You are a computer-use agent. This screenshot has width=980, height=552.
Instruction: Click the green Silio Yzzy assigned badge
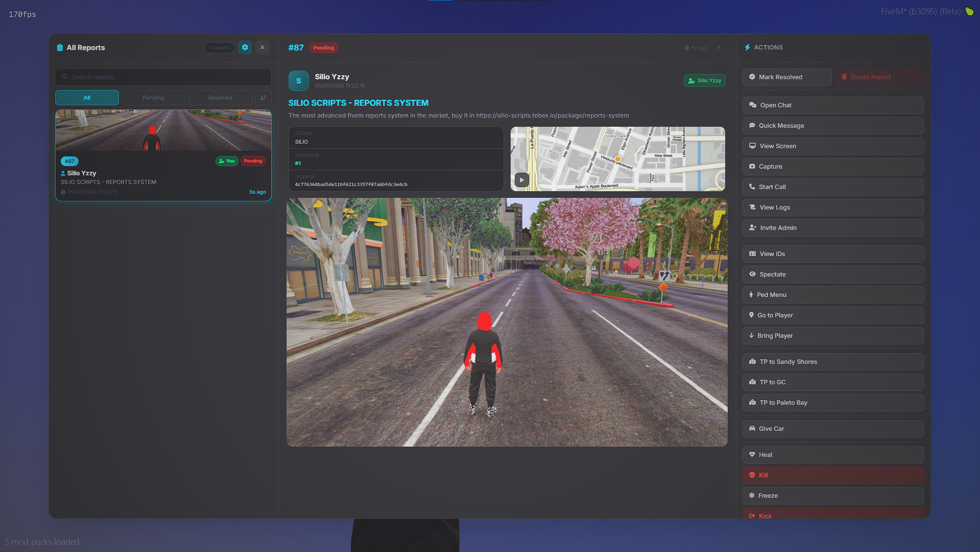click(705, 81)
